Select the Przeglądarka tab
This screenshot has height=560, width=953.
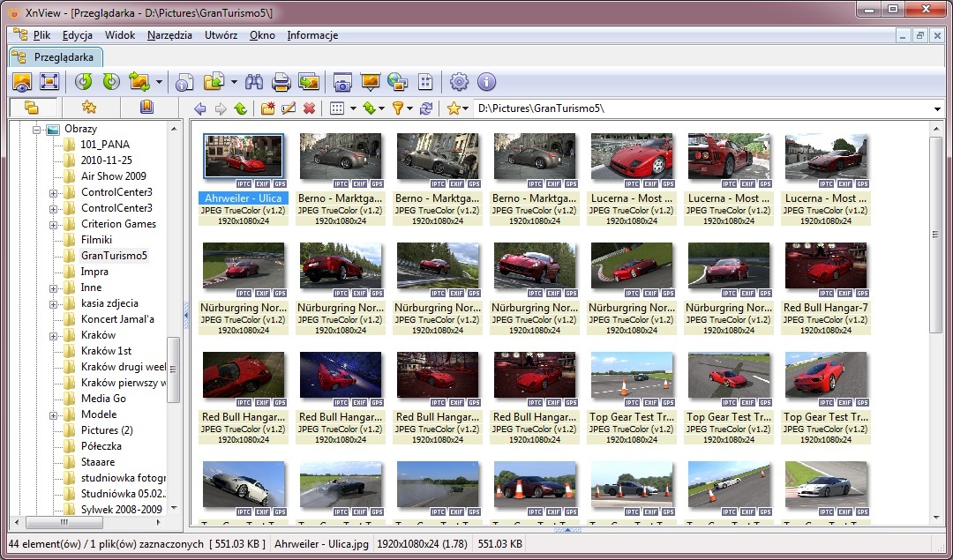[x=56, y=57]
